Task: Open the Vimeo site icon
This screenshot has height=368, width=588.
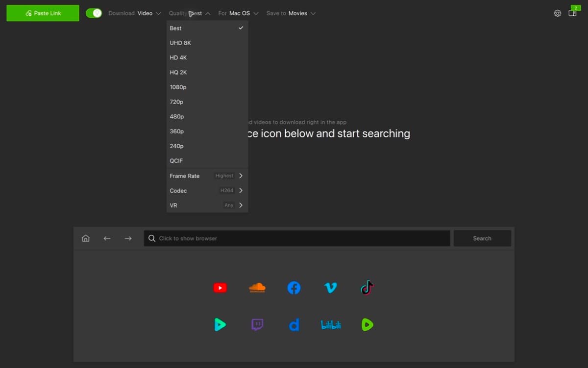Action: point(331,288)
